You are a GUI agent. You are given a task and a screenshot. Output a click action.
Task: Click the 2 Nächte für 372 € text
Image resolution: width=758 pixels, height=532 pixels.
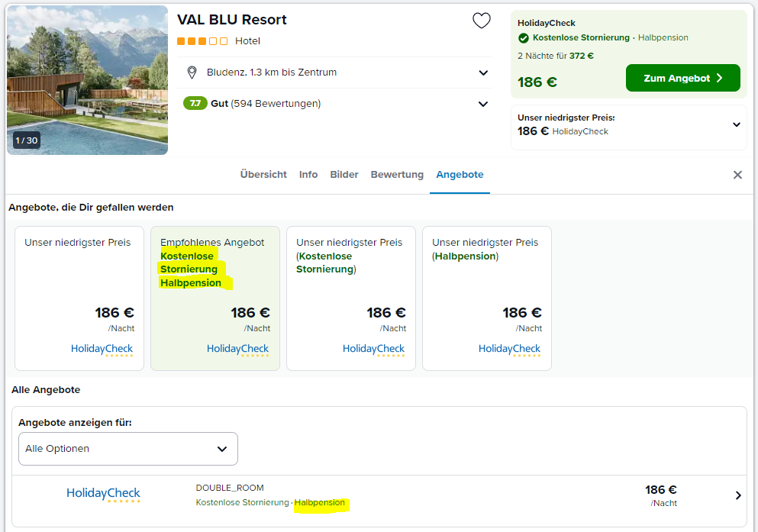tap(556, 56)
